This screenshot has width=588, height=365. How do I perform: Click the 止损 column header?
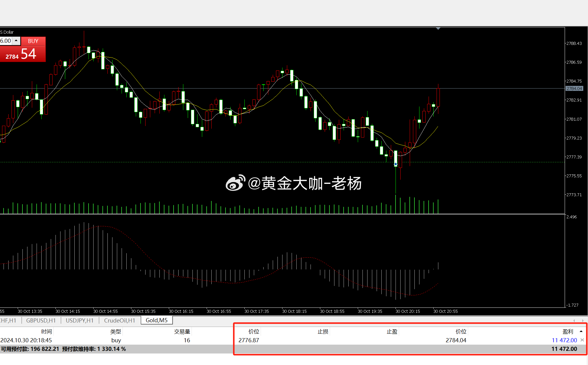323,332
